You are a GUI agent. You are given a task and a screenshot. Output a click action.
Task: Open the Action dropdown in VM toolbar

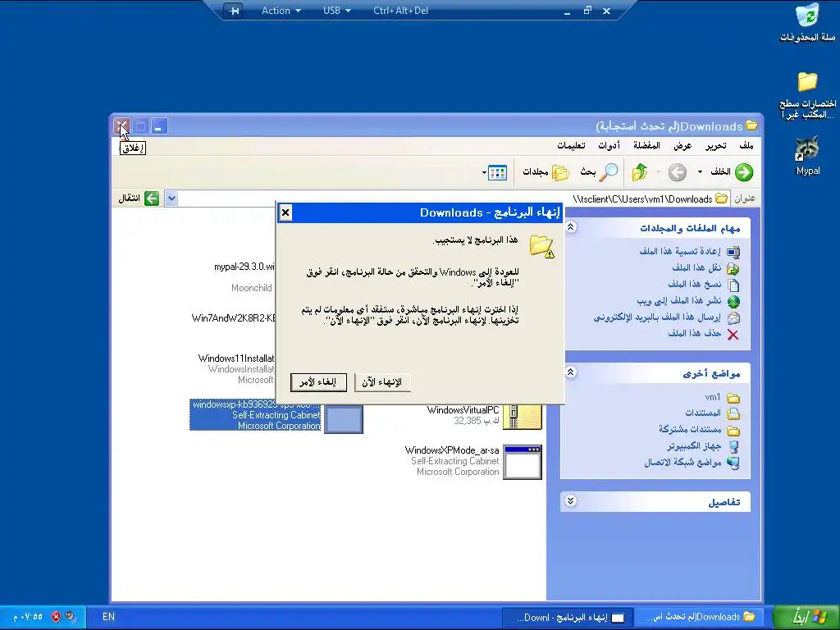281,11
